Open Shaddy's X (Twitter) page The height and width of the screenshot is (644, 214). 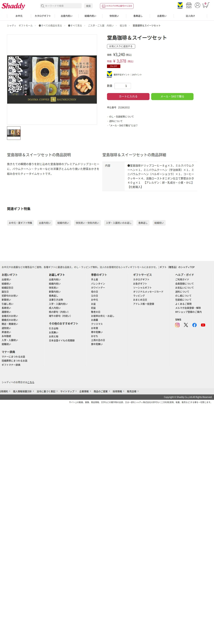pyautogui.click(x=186, y=325)
